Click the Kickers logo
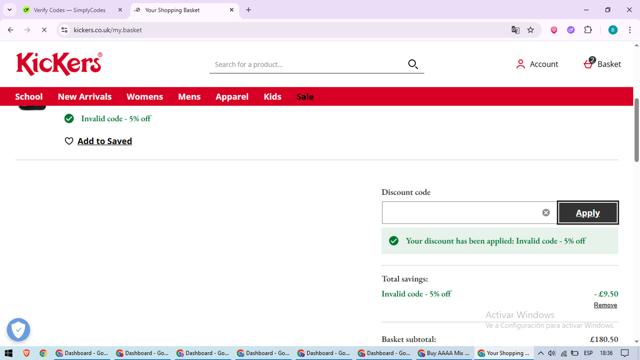 [59, 64]
